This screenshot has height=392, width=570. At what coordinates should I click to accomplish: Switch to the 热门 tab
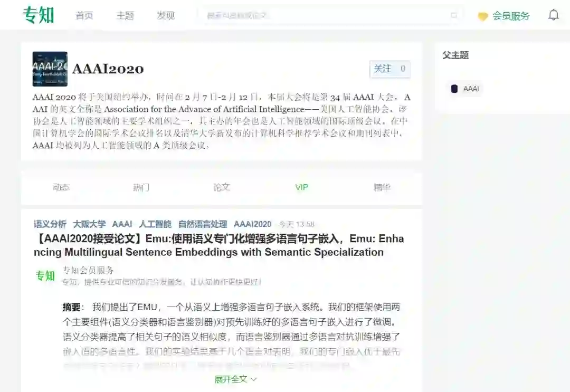point(141,187)
